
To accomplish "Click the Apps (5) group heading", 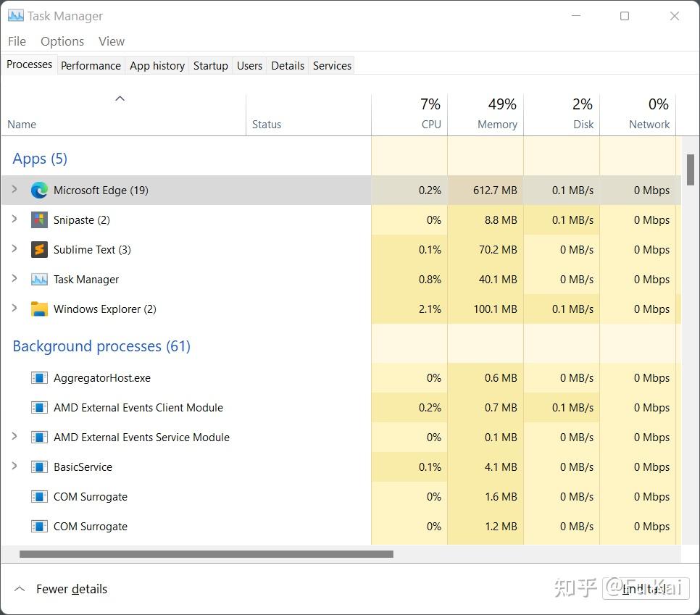I will click(x=40, y=159).
